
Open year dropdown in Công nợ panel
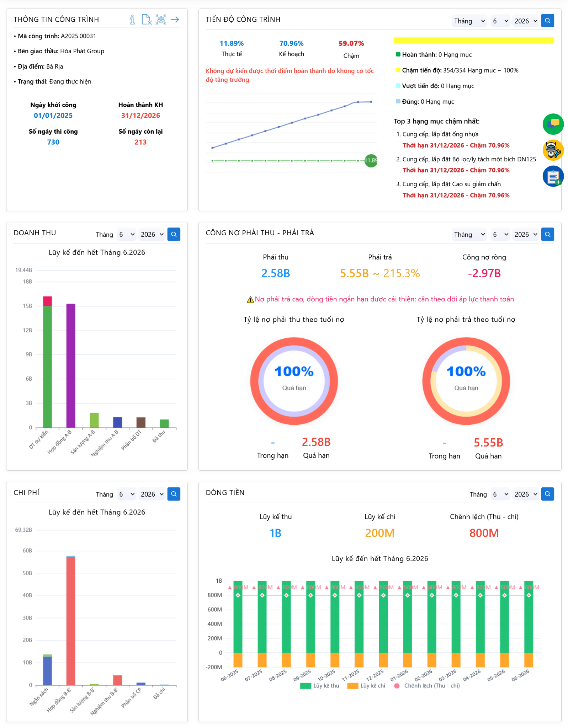click(526, 235)
